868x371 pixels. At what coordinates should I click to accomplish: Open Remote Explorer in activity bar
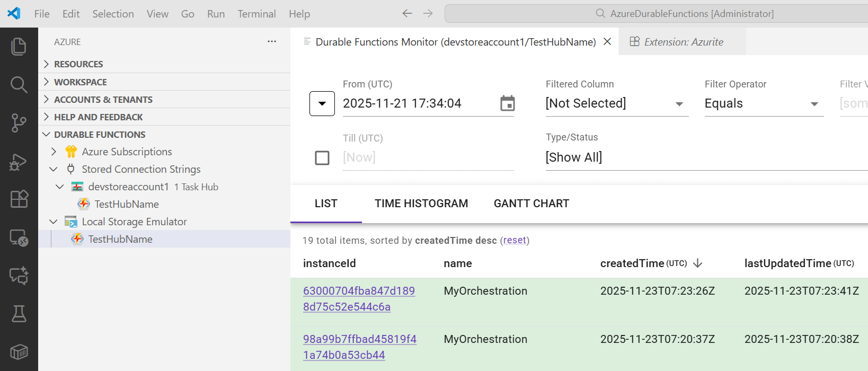(19, 238)
